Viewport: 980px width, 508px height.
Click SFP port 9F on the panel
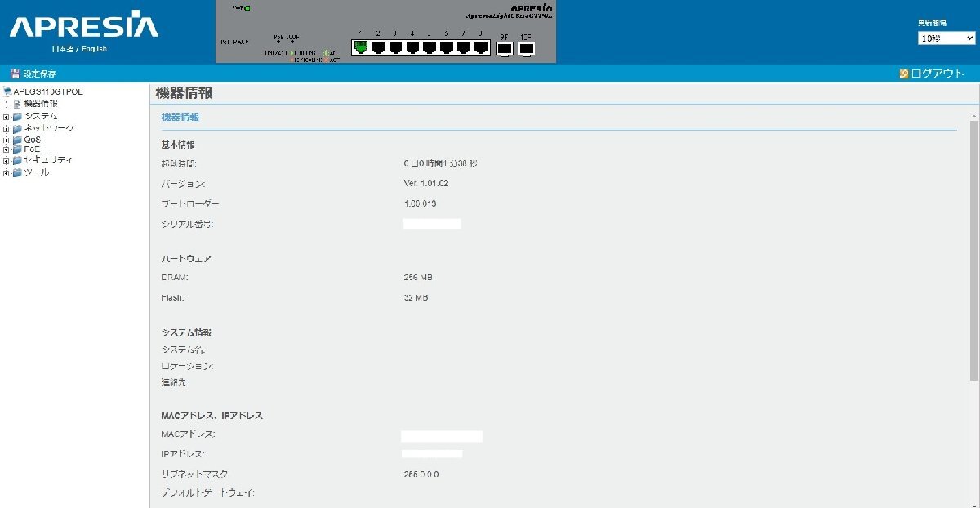[505, 48]
